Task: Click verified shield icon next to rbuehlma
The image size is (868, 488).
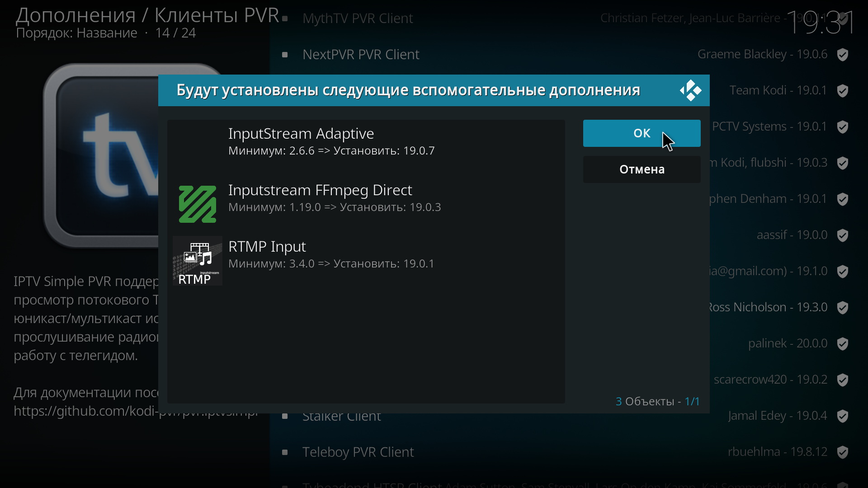Action: click(x=842, y=452)
